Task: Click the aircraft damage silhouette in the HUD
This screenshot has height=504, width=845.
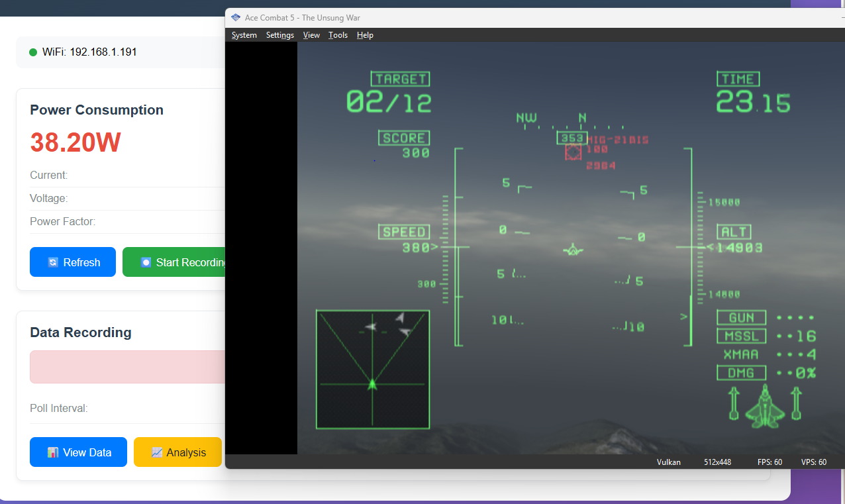Action: click(765, 405)
